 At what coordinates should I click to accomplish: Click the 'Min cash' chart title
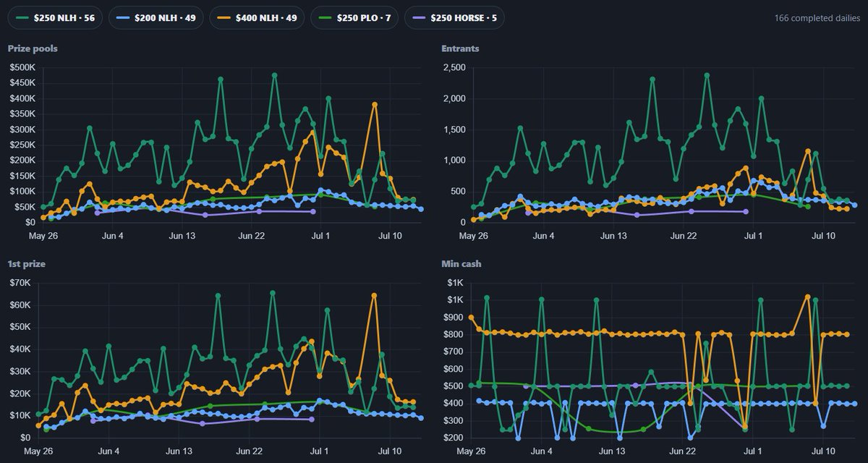pyautogui.click(x=461, y=264)
